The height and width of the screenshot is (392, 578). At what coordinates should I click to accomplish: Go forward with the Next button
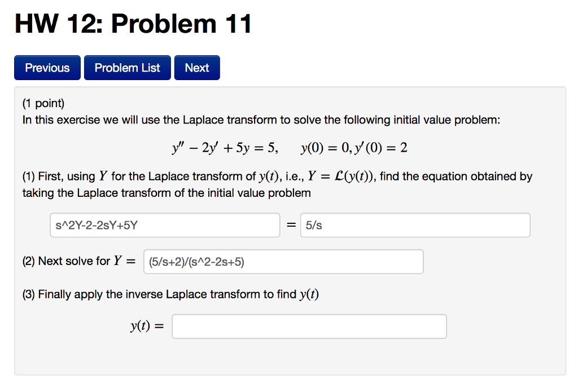pyautogui.click(x=196, y=67)
